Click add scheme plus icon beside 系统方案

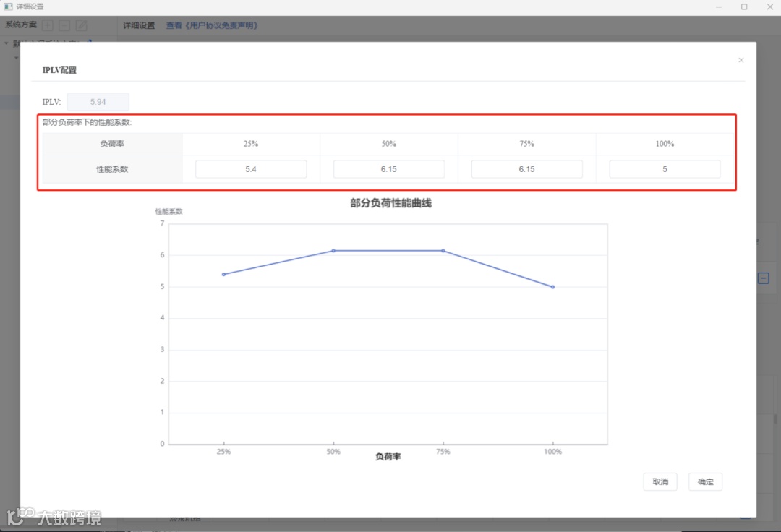48,25
